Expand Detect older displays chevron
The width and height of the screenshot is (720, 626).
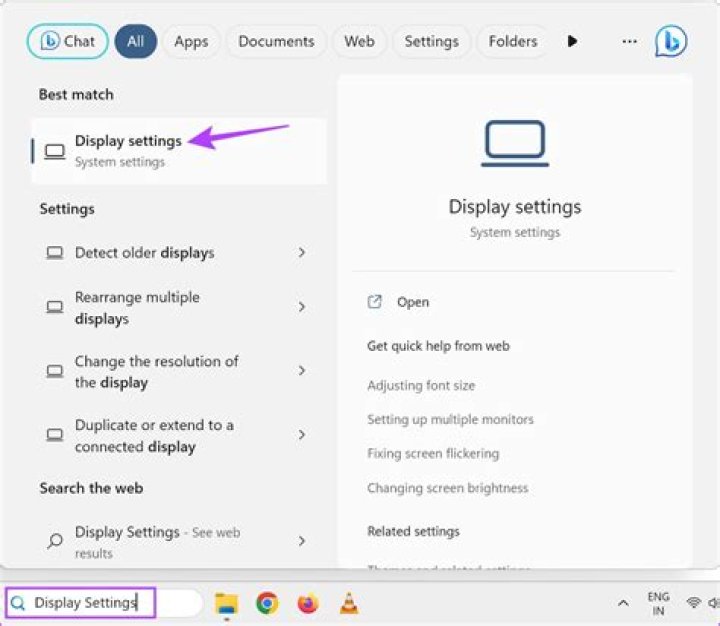click(x=301, y=253)
